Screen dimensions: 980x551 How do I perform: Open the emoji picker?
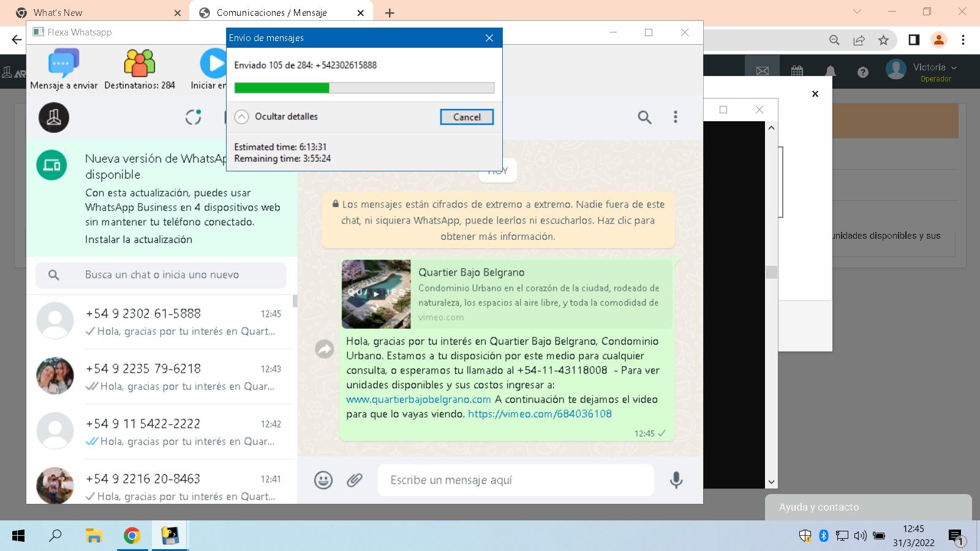323,480
